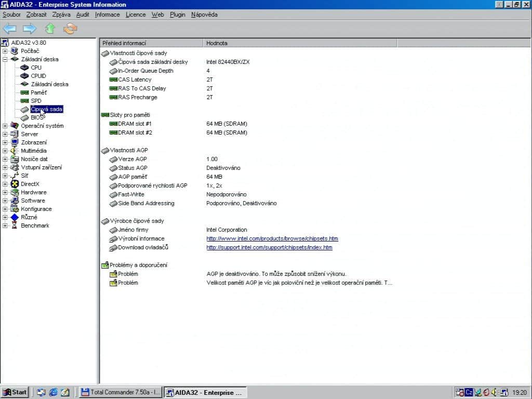Click the Refresh toolbar icon
The image size is (532, 399).
click(x=70, y=29)
